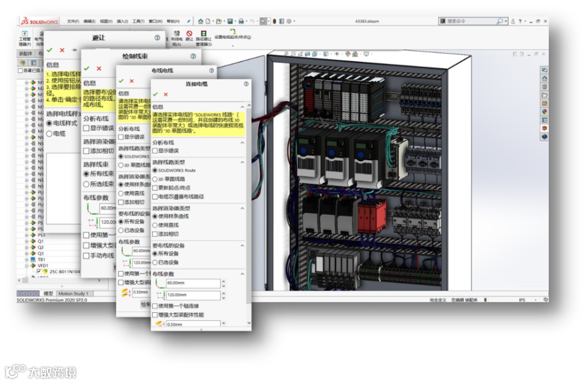Confirm 连接电缆 with green checkmark
This screenshot has height=383, width=588.
[156, 95]
